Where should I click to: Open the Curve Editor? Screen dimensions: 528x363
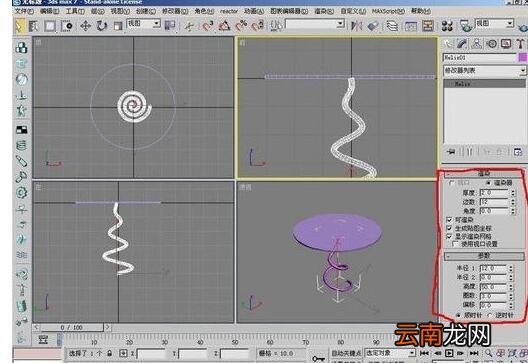(410, 26)
